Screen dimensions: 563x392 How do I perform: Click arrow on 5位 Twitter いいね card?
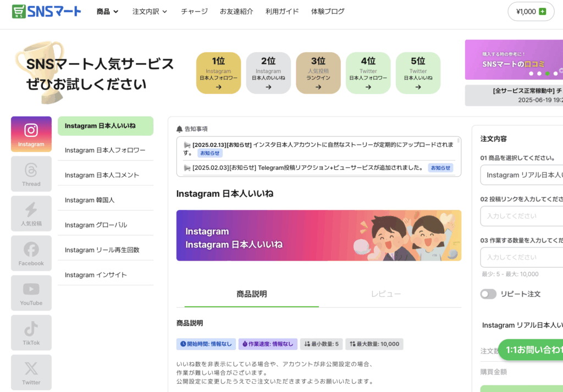pyautogui.click(x=418, y=87)
